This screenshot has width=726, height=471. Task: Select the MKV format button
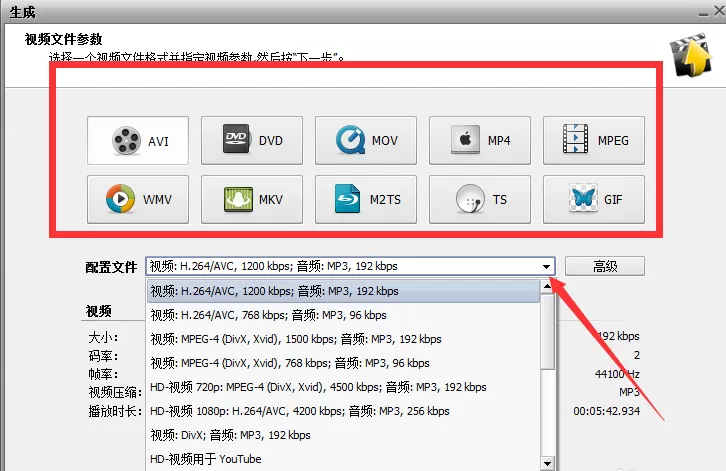pos(252,199)
